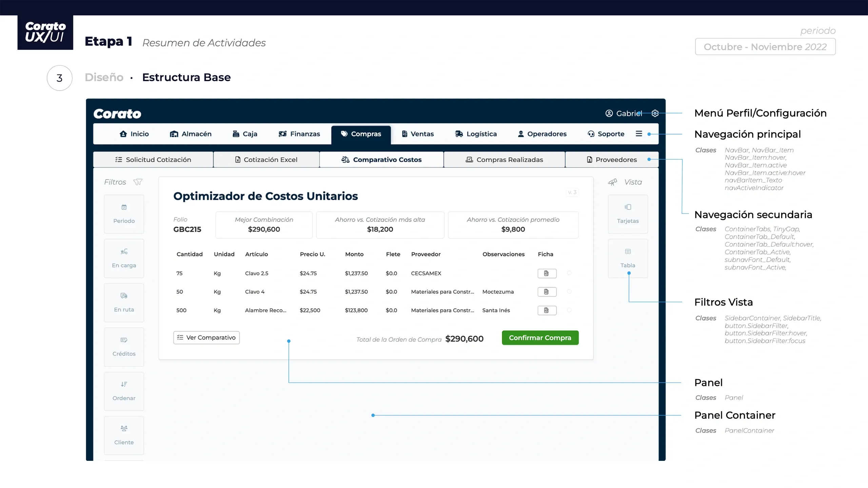The image size is (868, 488).
Task: Click the folio value GBC215
Action: click(x=187, y=230)
